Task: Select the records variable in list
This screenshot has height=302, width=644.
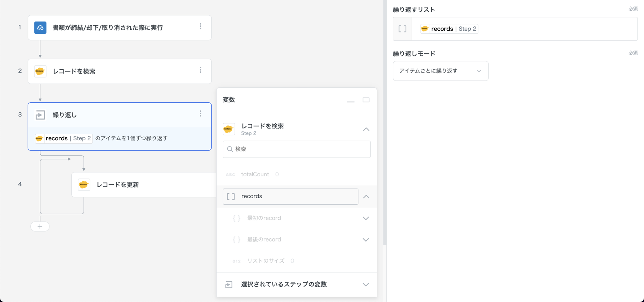Action: (290, 197)
